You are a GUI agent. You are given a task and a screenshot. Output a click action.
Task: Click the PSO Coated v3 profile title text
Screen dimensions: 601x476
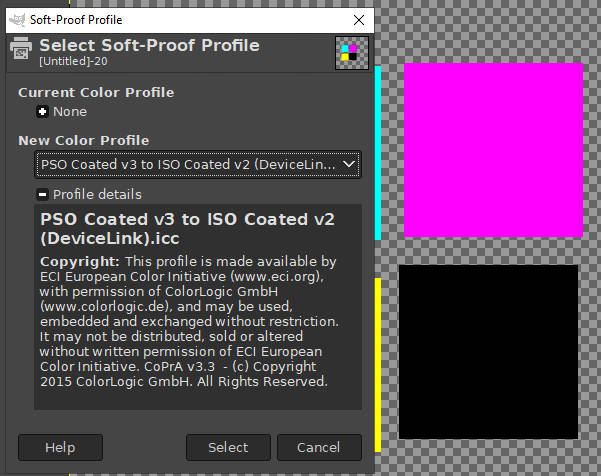tap(187, 229)
